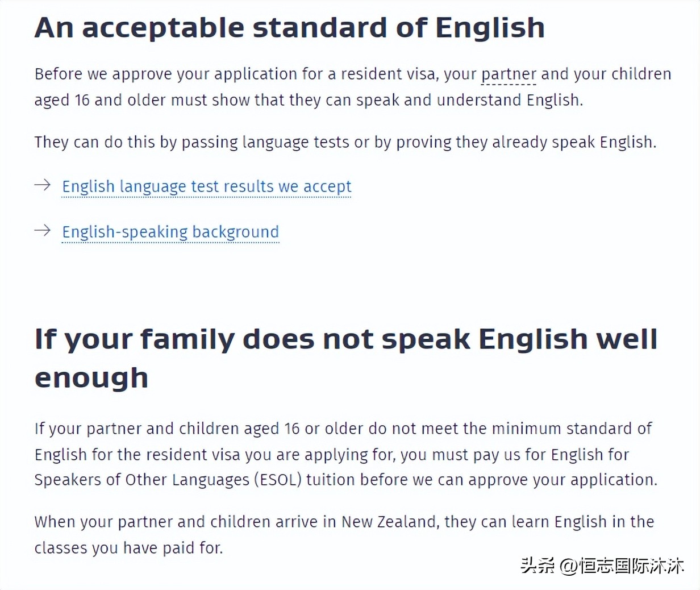The width and height of the screenshot is (700, 590).
Task: Click the sentence starting They can do this
Action: 345,142
